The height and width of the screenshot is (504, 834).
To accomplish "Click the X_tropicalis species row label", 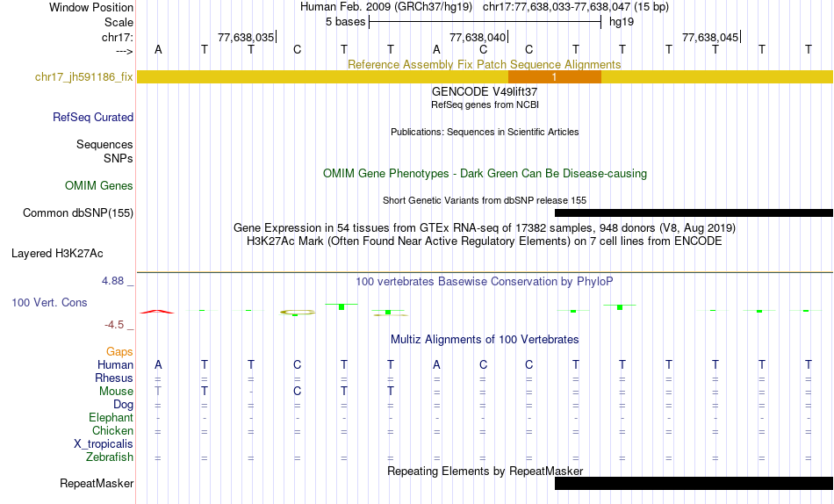I will [x=104, y=444].
